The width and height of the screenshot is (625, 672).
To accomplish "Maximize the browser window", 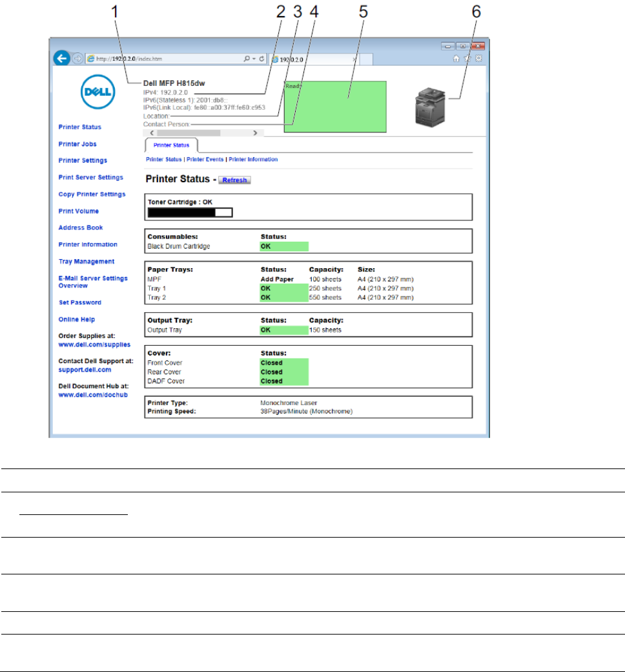I will pyautogui.click(x=463, y=46).
